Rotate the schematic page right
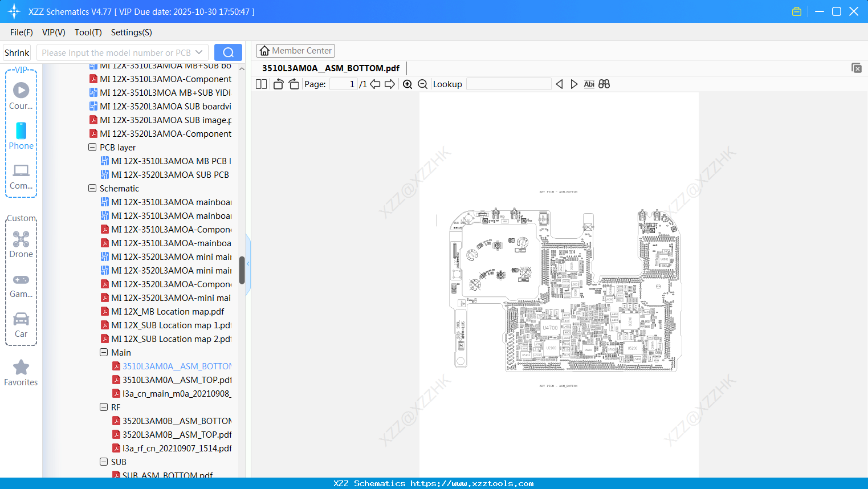This screenshot has height=489, width=868. click(293, 84)
